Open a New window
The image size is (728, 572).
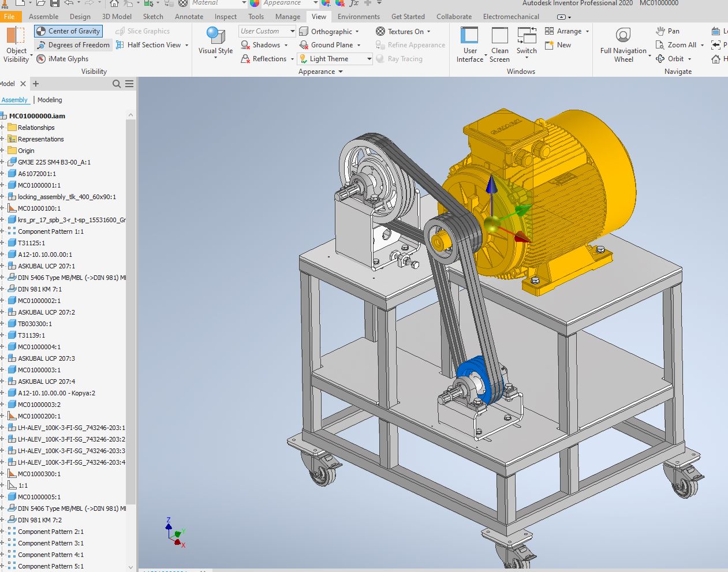click(x=558, y=45)
